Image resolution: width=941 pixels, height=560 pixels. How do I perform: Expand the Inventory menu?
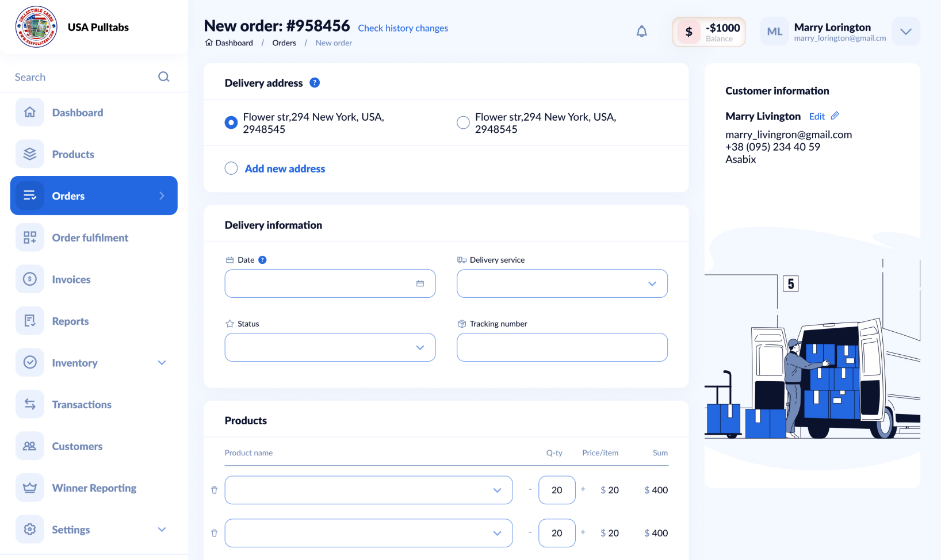pos(162,363)
